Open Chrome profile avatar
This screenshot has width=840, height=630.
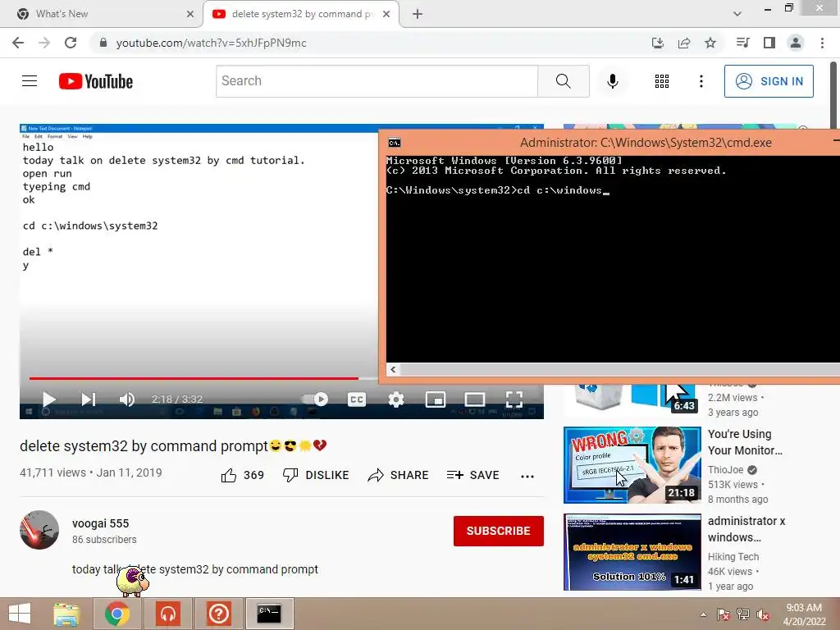click(x=796, y=43)
